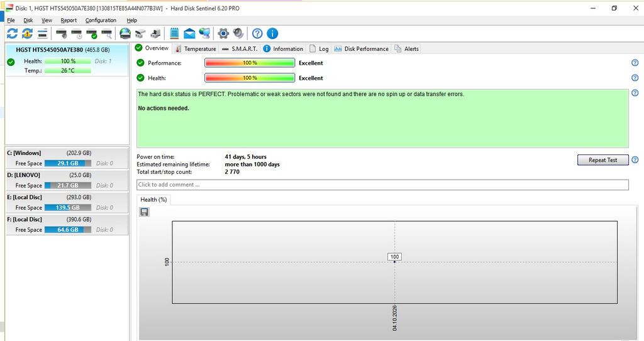The width and height of the screenshot is (644, 341).
Task: Select the C: [Windows] partition
Action: [67, 158]
